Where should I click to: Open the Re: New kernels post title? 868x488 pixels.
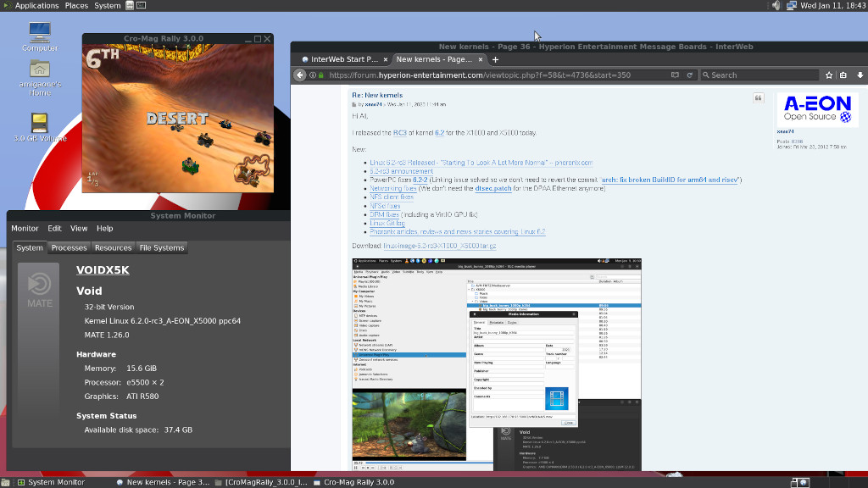(x=377, y=95)
